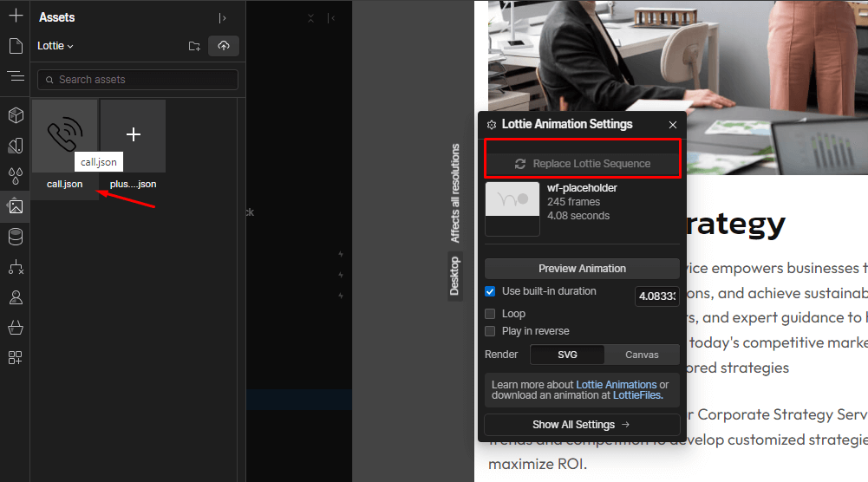Click the wf-placeholder animation thumbnail

[512, 209]
